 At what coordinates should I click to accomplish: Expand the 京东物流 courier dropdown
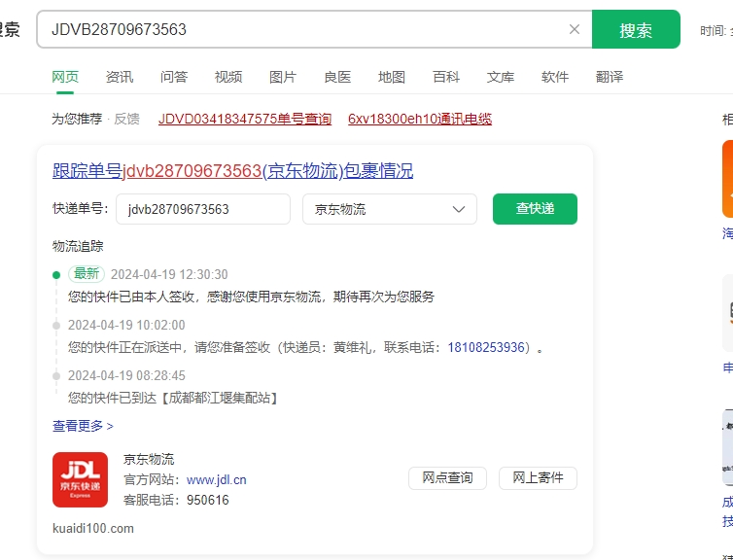[x=390, y=209]
